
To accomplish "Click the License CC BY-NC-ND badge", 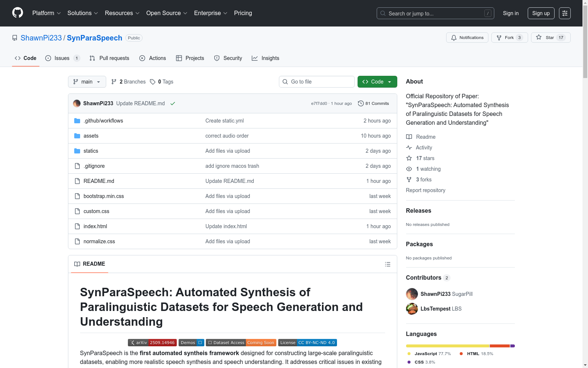I will click(x=308, y=343).
